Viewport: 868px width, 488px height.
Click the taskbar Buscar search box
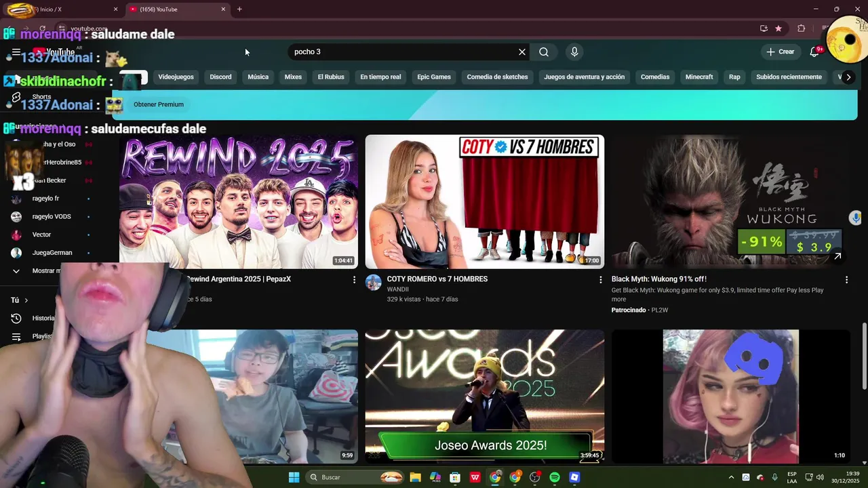pyautogui.click(x=356, y=477)
